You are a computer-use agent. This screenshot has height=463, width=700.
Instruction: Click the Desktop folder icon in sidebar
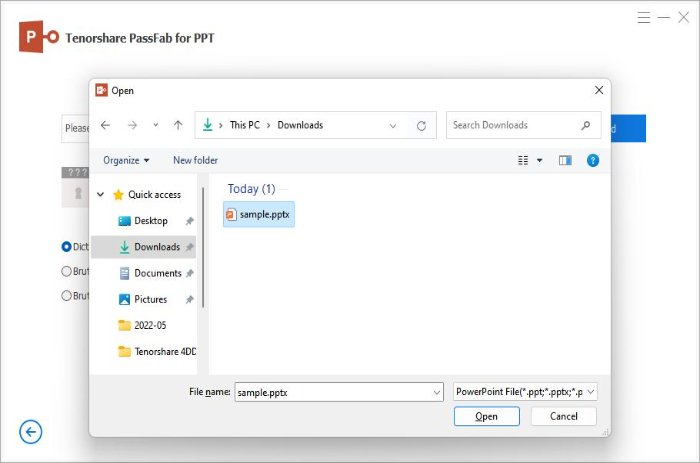124,221
